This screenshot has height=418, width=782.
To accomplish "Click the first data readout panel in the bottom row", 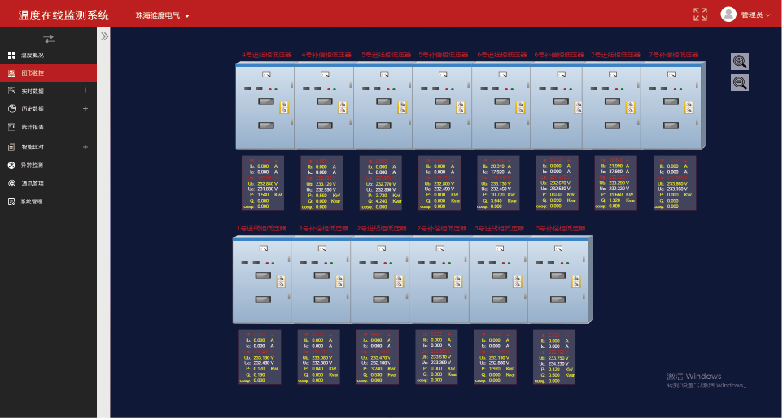I will pos(260,357).
